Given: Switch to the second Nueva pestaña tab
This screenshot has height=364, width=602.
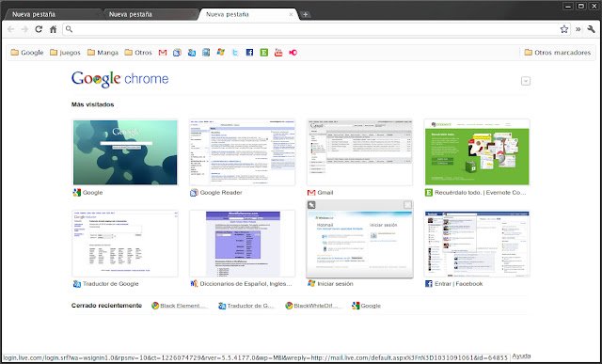Looking at the screenshot, I should (x=150, y=14).
